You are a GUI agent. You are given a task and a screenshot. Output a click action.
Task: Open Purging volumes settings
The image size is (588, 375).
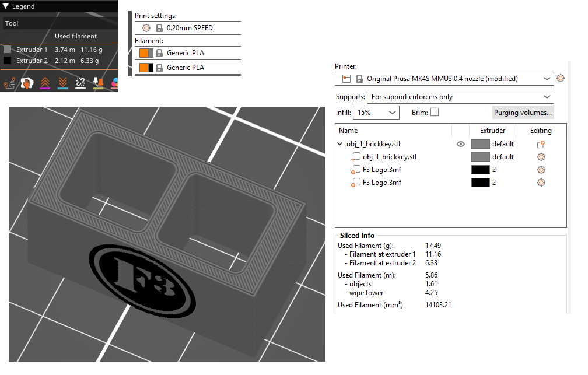pyautogui.click(x=523, y=113)
